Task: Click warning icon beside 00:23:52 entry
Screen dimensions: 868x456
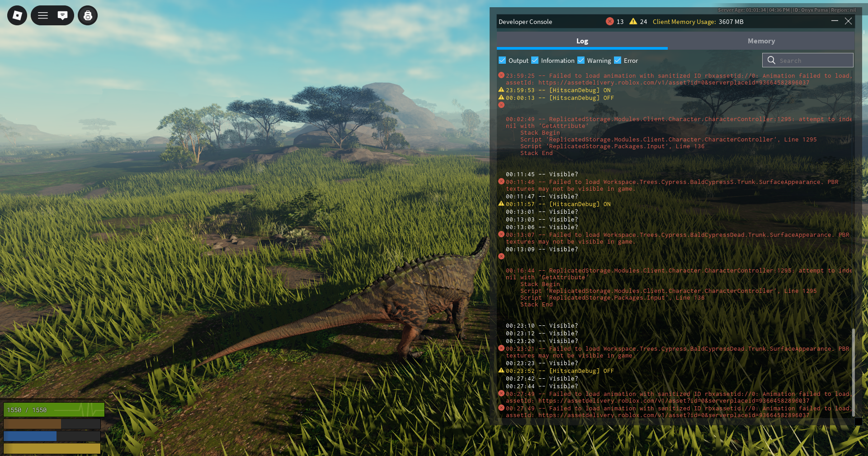Action: [x=501, y=370]
